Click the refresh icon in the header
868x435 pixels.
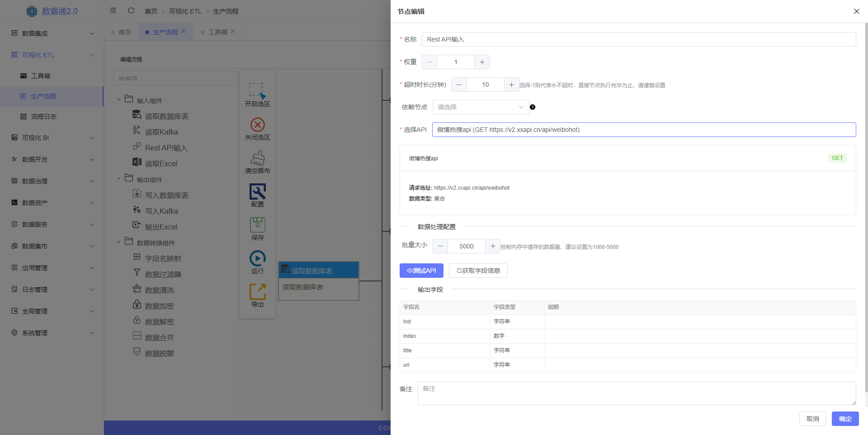(x=131, y=10)
